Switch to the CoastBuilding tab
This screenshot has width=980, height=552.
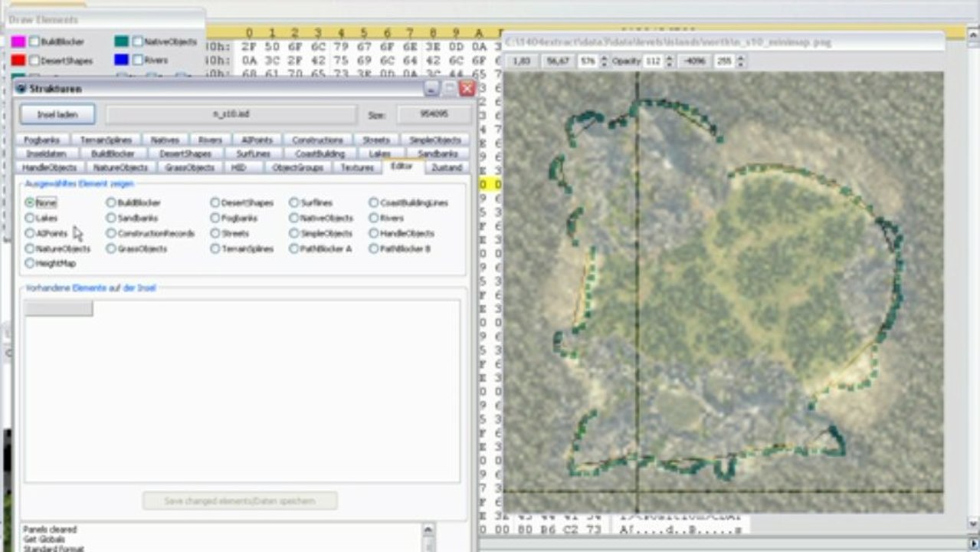coord(320,153)
